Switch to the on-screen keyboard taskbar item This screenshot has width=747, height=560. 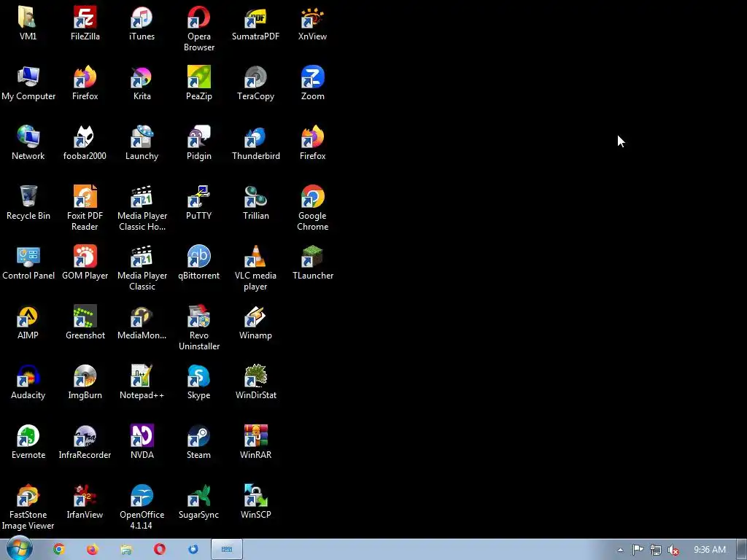click(227, 550)
